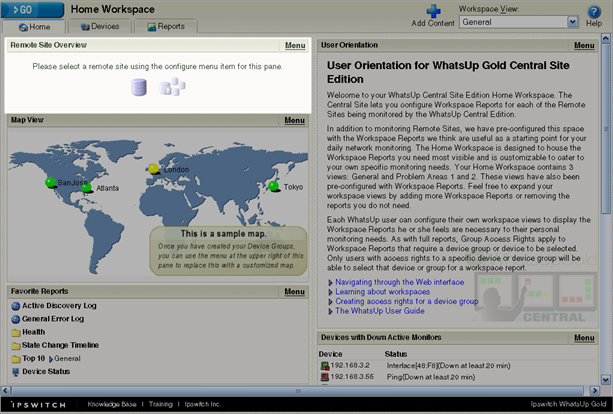The image size is (613, 414).
Task: Select the Tokyo green map marker
Action: (274, 186)
